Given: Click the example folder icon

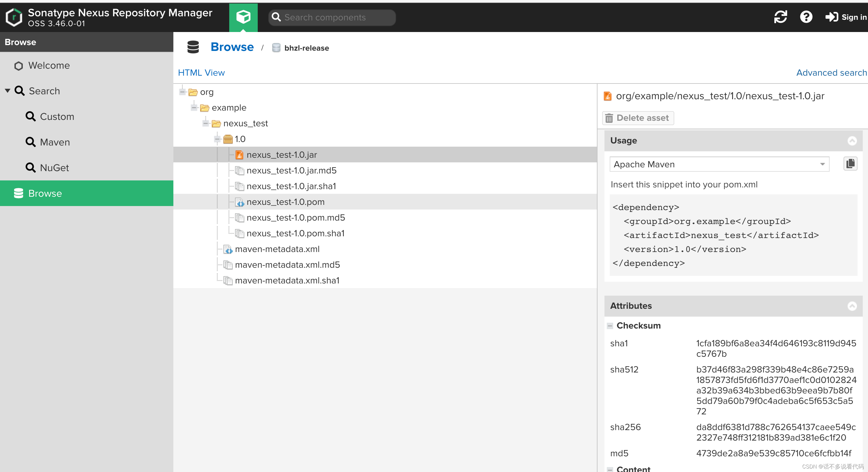Looking at the screenshot, I should (204, 108).
